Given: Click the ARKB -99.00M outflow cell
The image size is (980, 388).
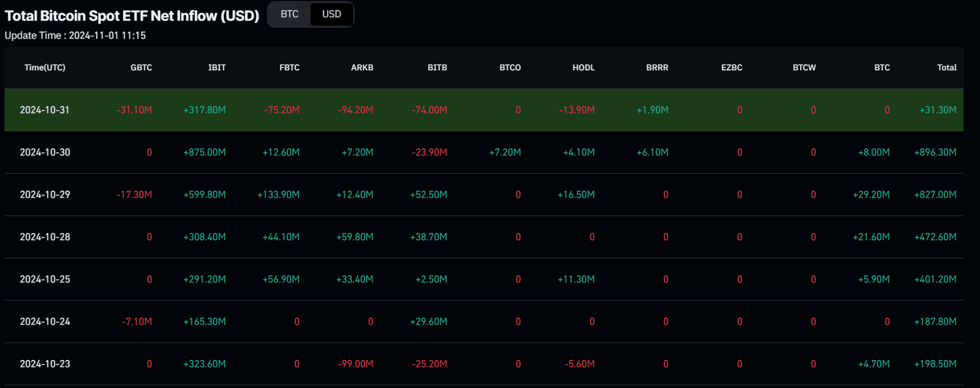Looking at the screenshot, I should [x=356, y=364].
